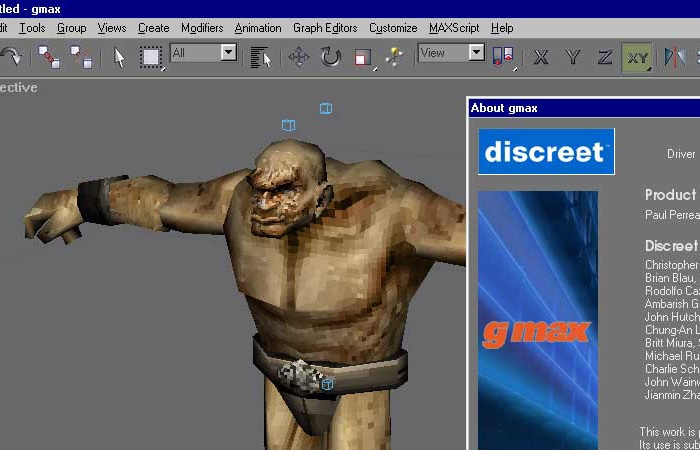This screenshot has height=450, width=700.
Task: Pick the Select and Scale tool
Action: click(x=363, y=57)
